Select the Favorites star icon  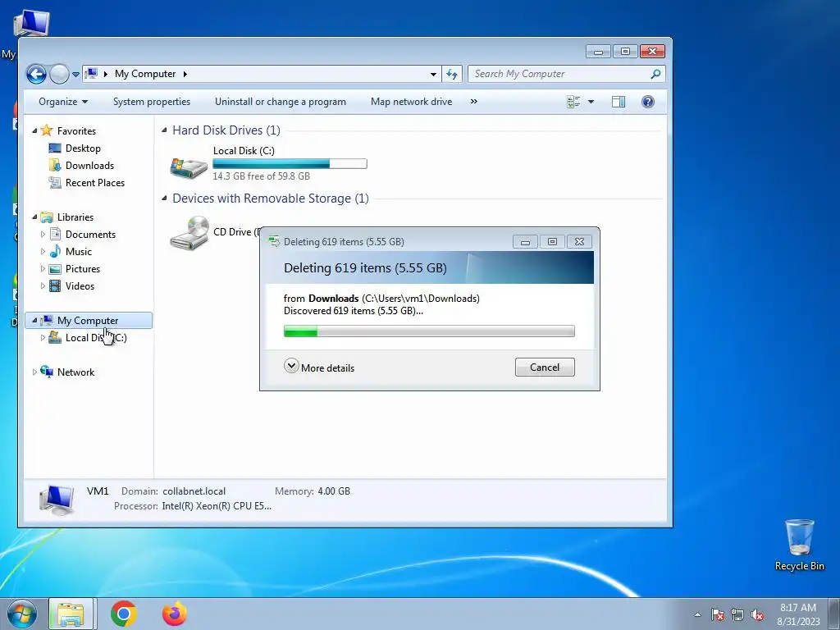(47, 130)
